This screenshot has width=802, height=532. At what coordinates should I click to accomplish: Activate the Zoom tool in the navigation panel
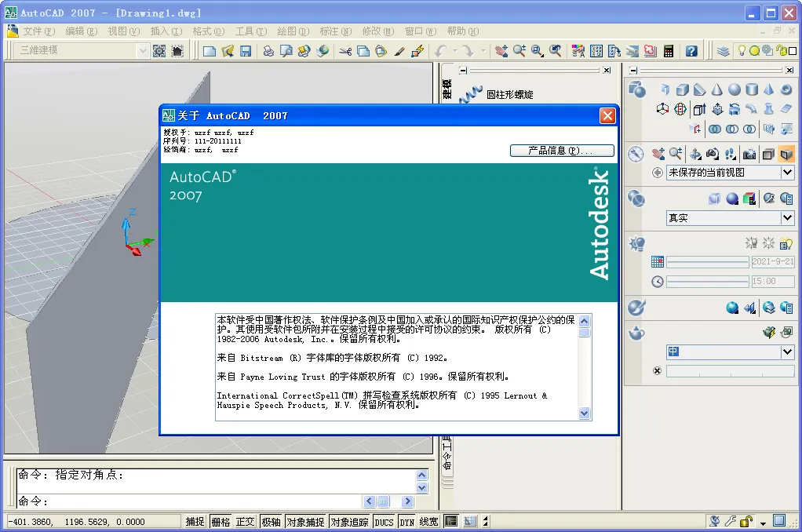click(x=676, y=155)
